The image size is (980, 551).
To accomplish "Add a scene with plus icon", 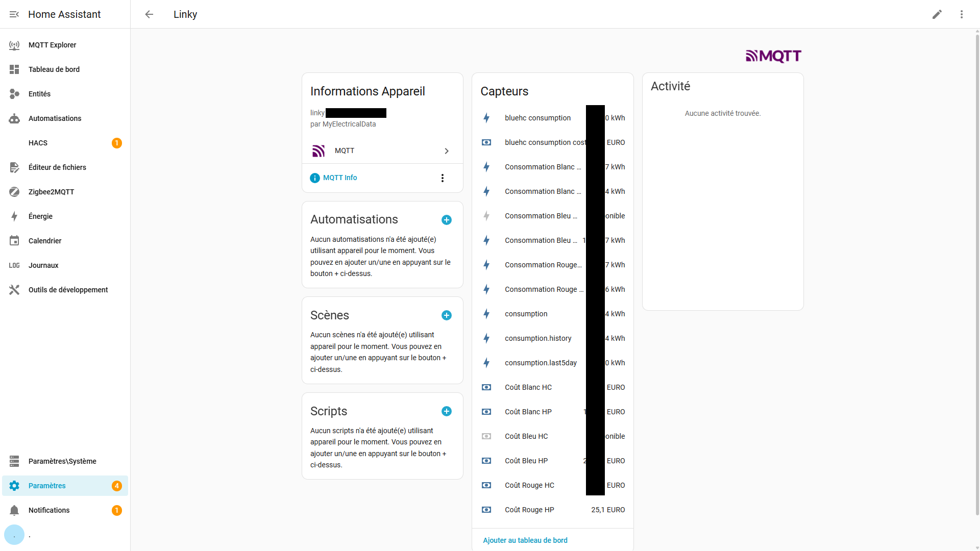I will pyautogui.click(x=446, y=315).
